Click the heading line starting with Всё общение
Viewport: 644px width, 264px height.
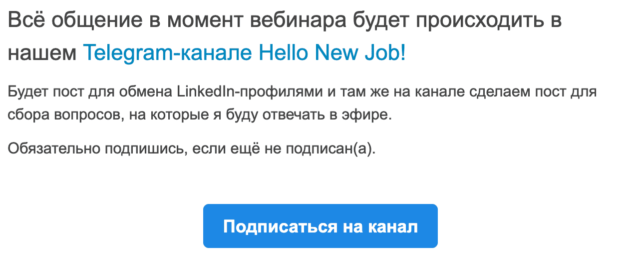(x=285, y=21)
